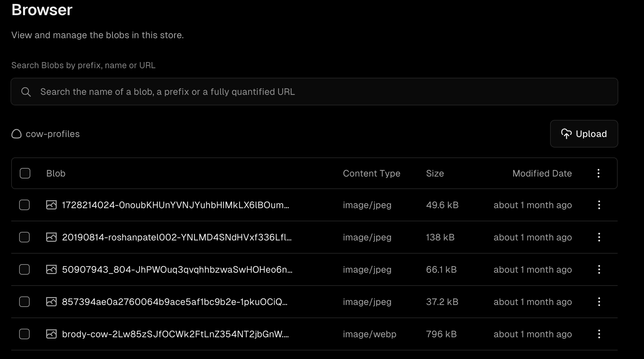Click the search magnifier icon
Screen dimensions: 644x359
pyautogui.click(x=26, y=92)
